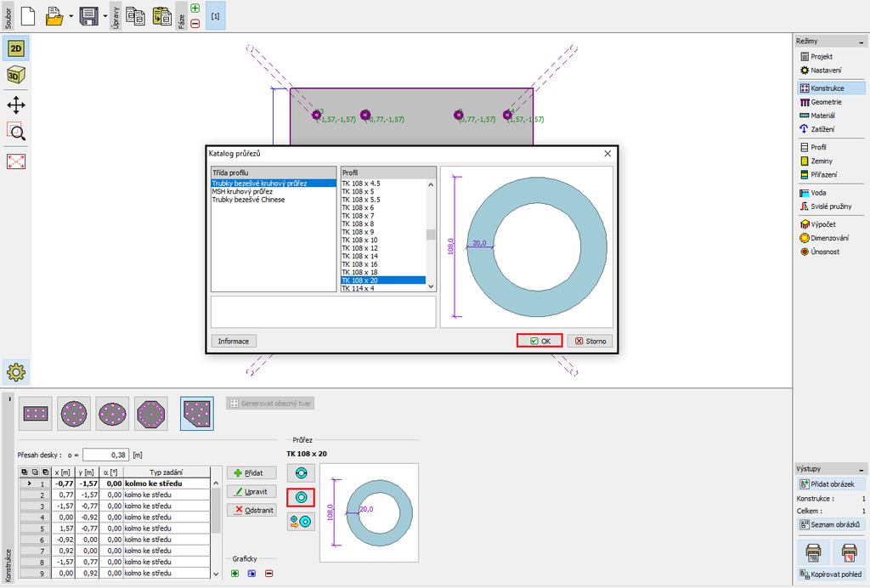Open Seznam obrázků list
Viewport: 870px width, 588px height.
[831, 524]
